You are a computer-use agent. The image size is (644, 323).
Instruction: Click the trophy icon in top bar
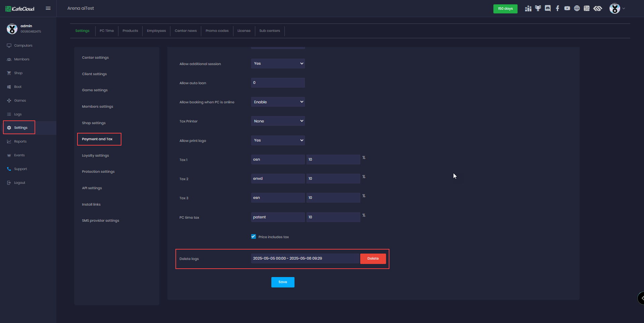[538, 8]
